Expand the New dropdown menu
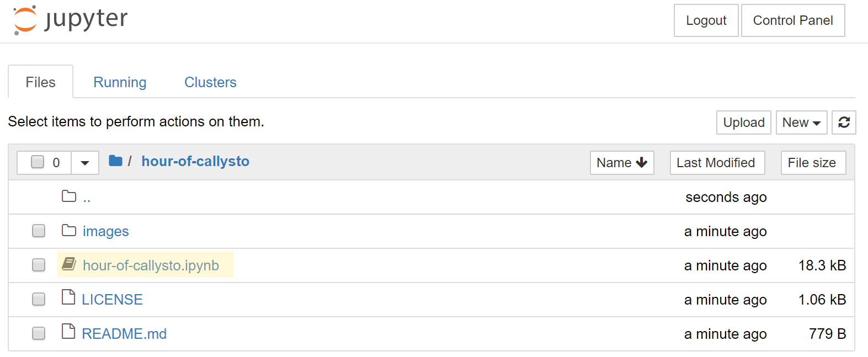 point(801,122)
